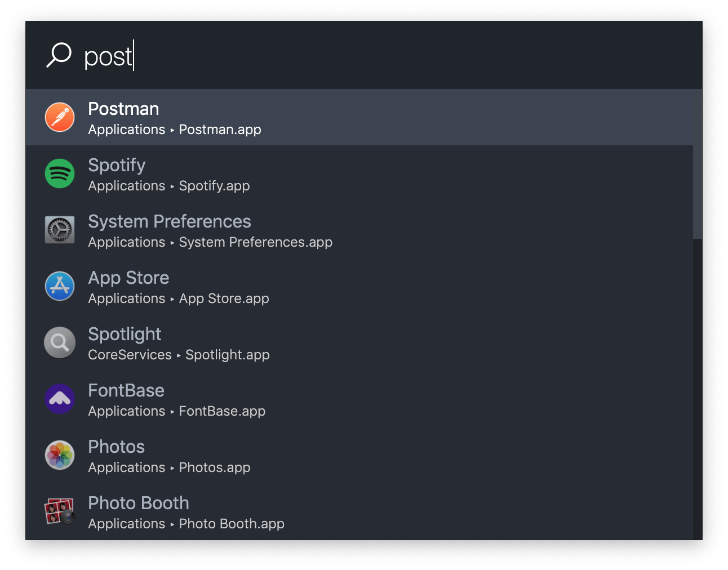728x570 pixels.
Task: Click the Photo Booth camera icon
Action: point(59,511)
